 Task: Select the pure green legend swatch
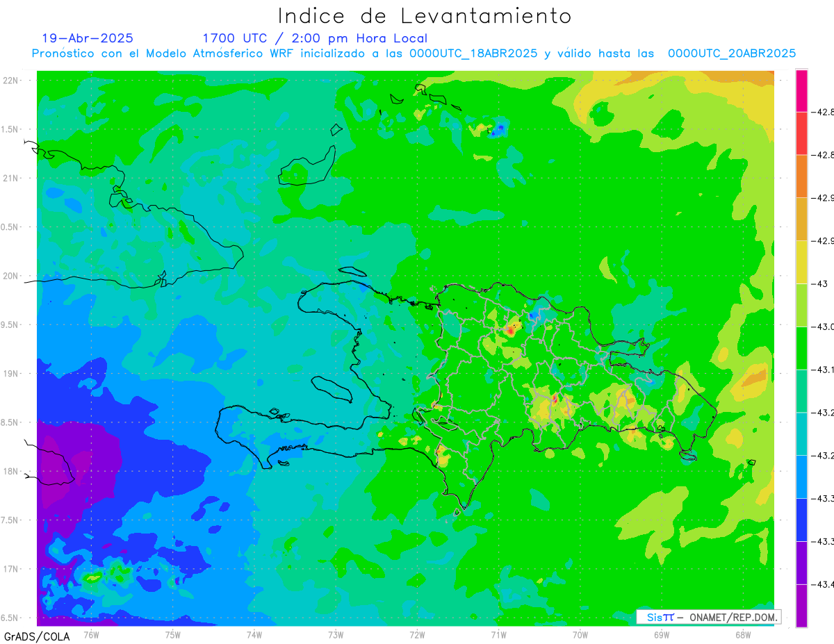801,348
